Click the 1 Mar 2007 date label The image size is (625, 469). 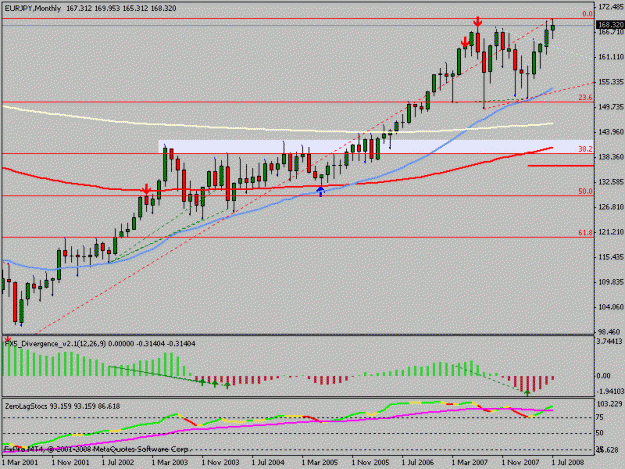coord(470,462)
